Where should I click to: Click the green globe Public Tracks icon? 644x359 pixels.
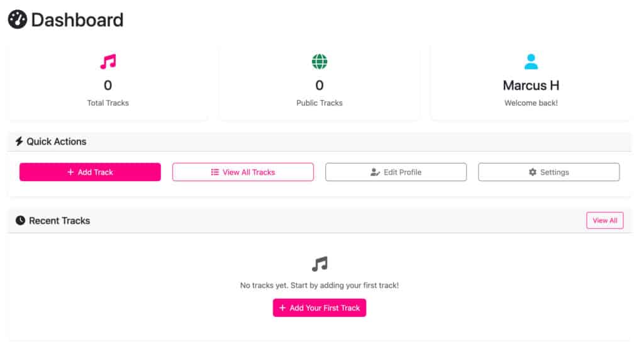[x=319, y=62]
